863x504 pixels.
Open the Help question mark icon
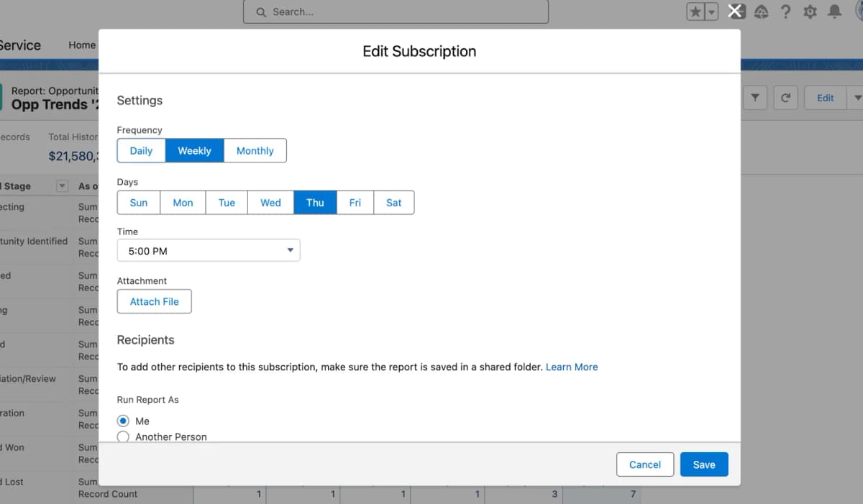click(785, 12)
